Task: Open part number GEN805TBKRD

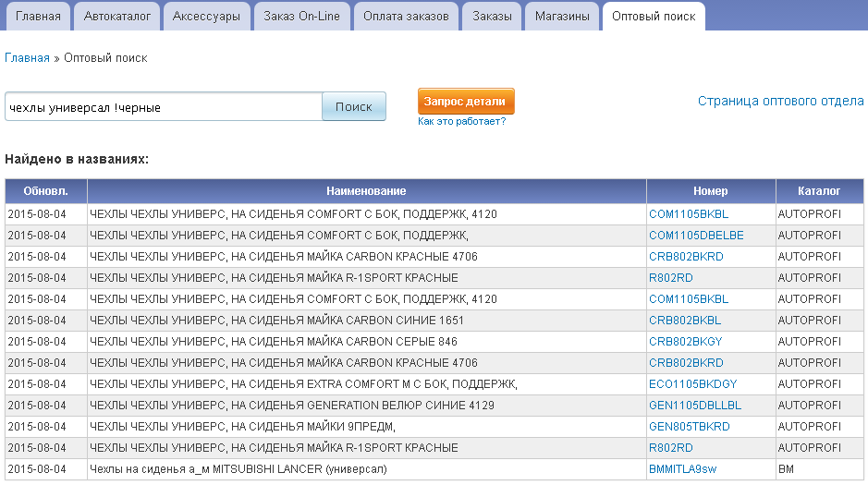Action: pyautogui.click(x=689, y=427)
